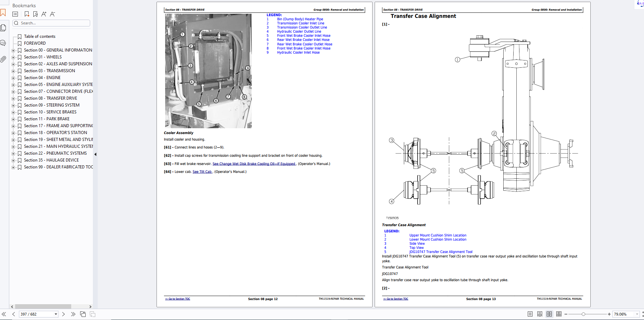Viewport: 644px width, 320px height.
Task: Increase bookmark font size with A+ icon
Action: click(44, 14)
